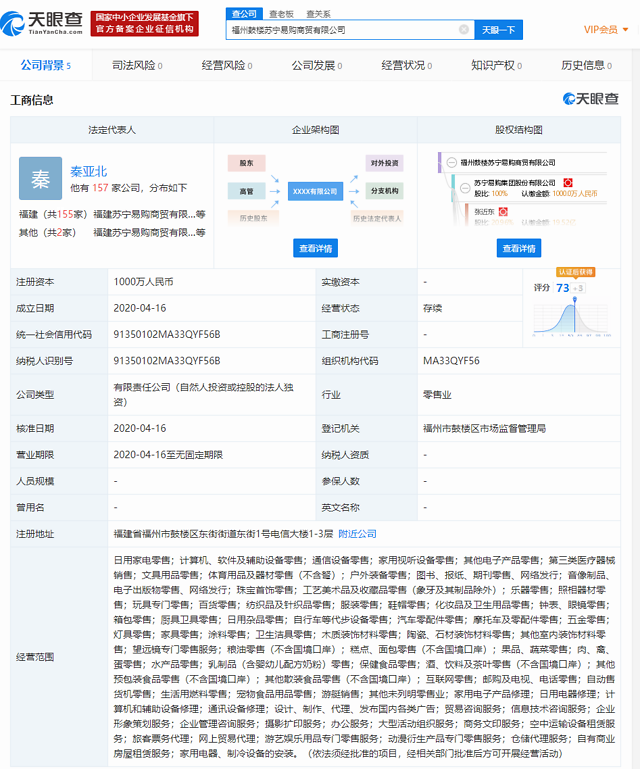Click the credit code 91350102MA33QYF56B under 统一社会信用代码
This screenshot has height=769, width=640.
167,334
